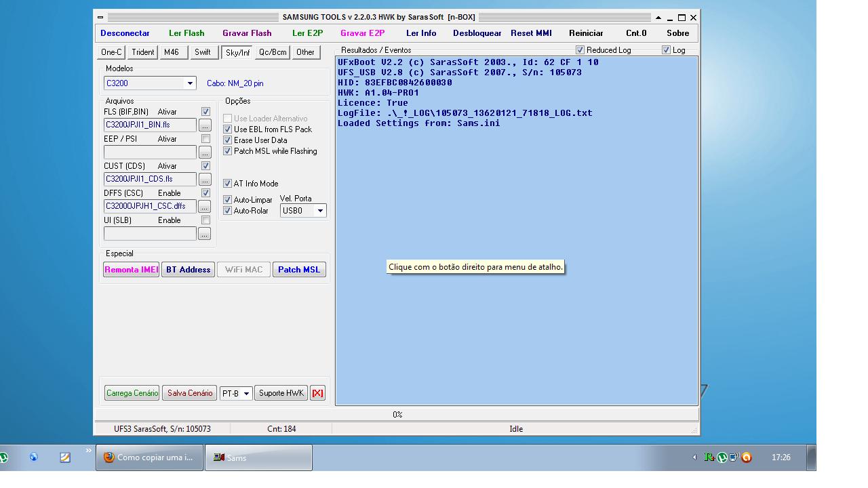Uncheck Use EBL from FLS Pack
This screenshot has height=488, width=868.
click(228, 129)
